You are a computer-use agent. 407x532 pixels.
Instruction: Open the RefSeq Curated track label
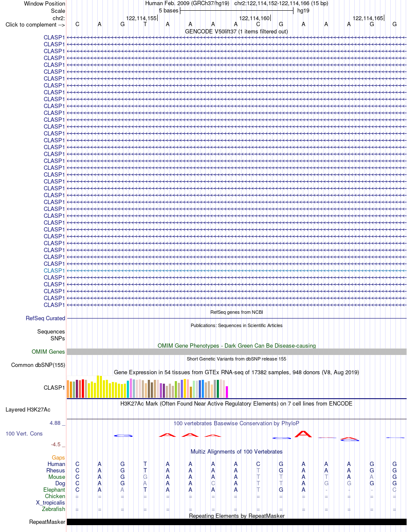(x=45, y=318)
